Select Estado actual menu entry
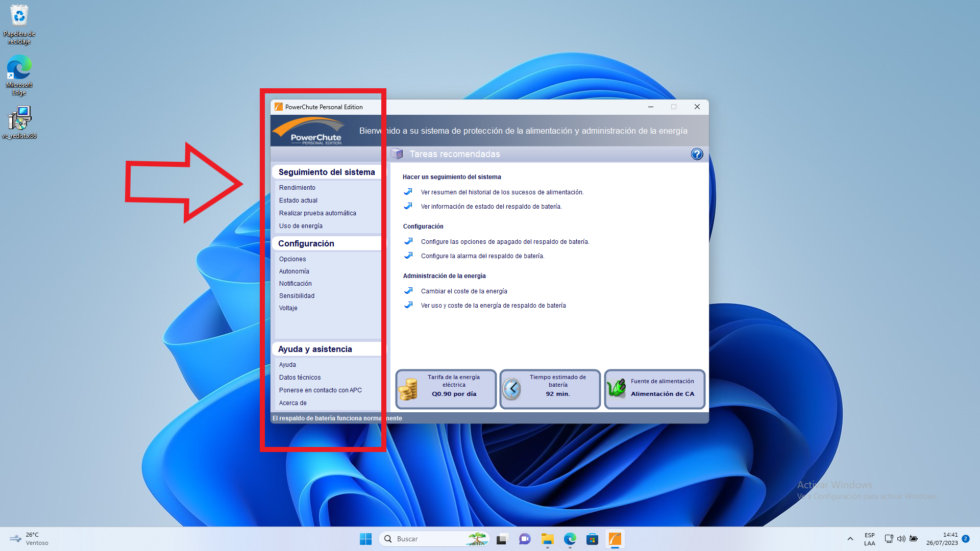 (x=298, y=201)
